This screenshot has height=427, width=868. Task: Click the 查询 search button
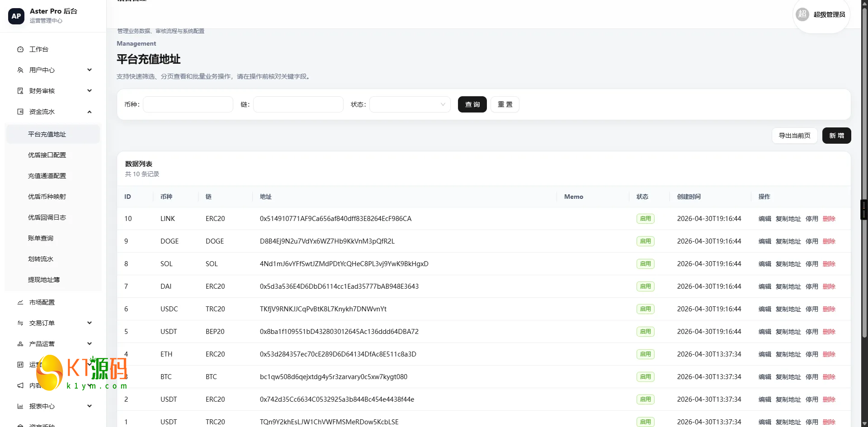472,104
